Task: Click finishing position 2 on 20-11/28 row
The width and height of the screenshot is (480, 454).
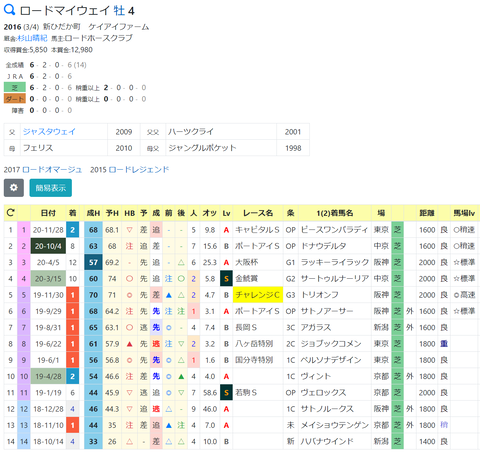Action: 73,230
